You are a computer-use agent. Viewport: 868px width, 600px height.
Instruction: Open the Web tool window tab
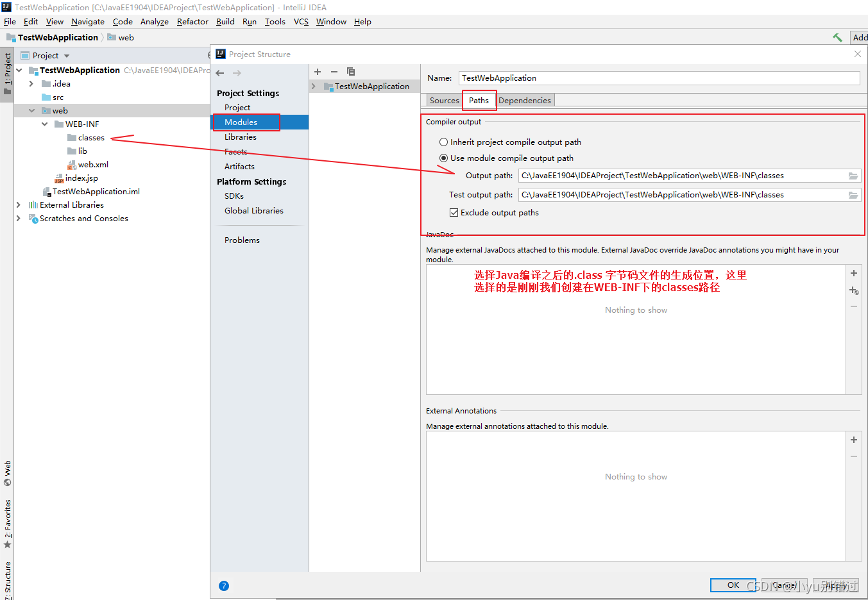[7, 473]
